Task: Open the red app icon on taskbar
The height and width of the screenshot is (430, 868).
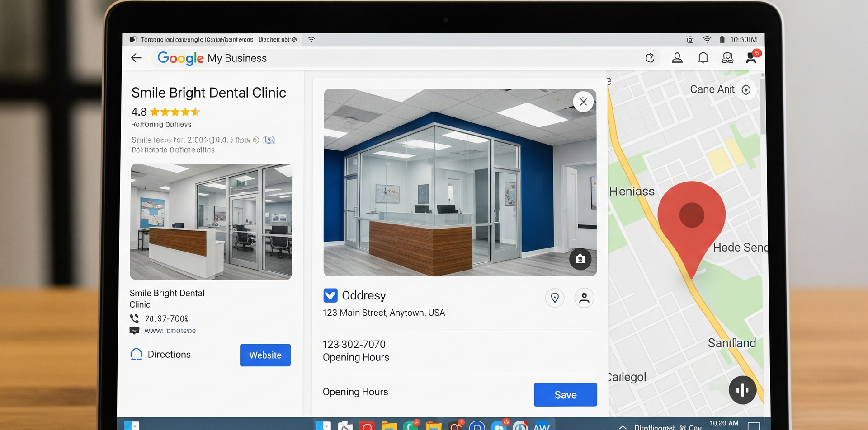Action: coord(367,426)
